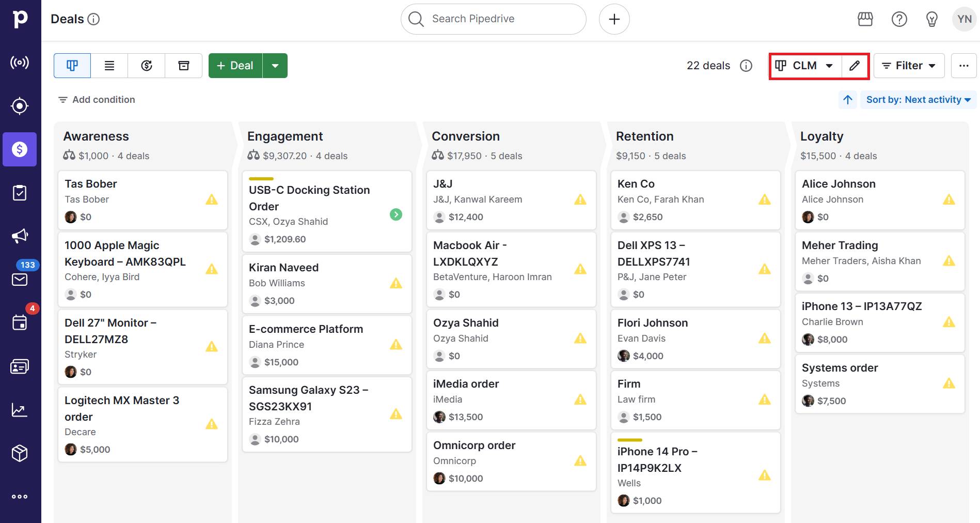Open more options three-dot menu

point(964,66)
